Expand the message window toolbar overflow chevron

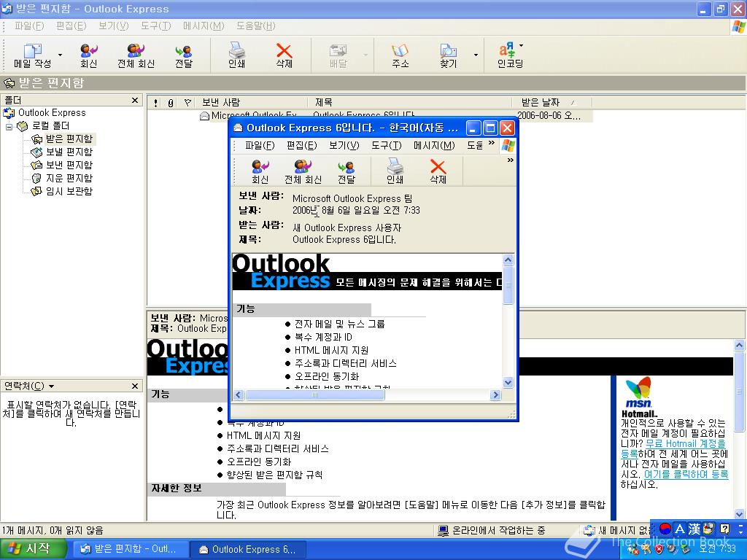(x=510, y=160)
